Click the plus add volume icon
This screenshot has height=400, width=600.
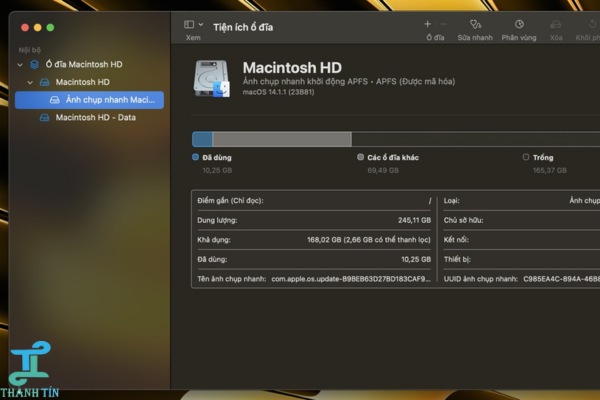[427, 24]
